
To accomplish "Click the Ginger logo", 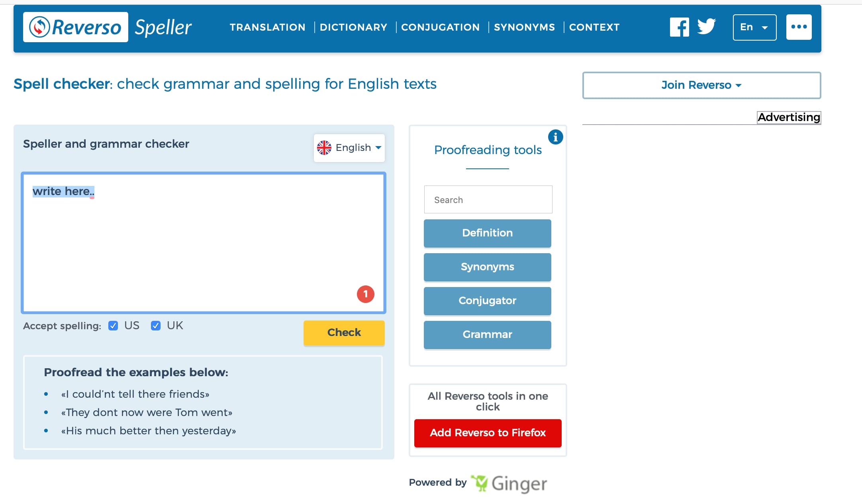I will pyautogui.click(x=509, y=483).
